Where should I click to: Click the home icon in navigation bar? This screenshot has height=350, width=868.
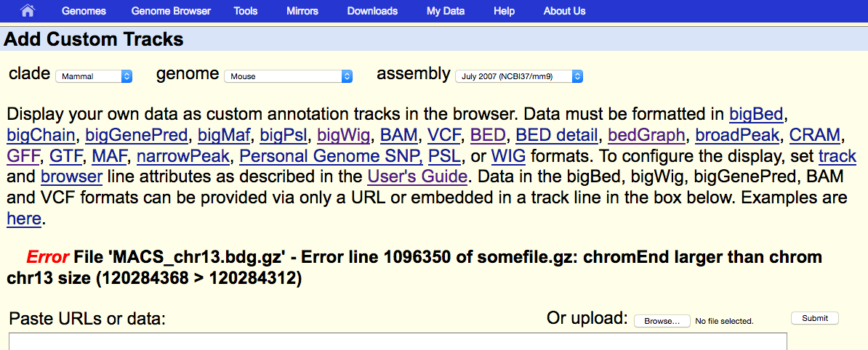pos(27,10)
